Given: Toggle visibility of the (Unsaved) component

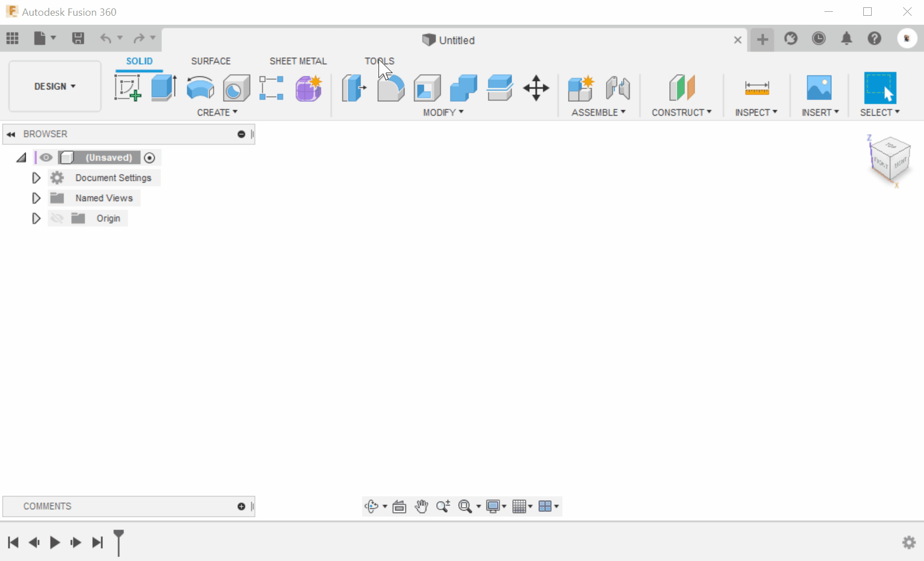Looking at the screenshot, I should click(x=46, y=158).
